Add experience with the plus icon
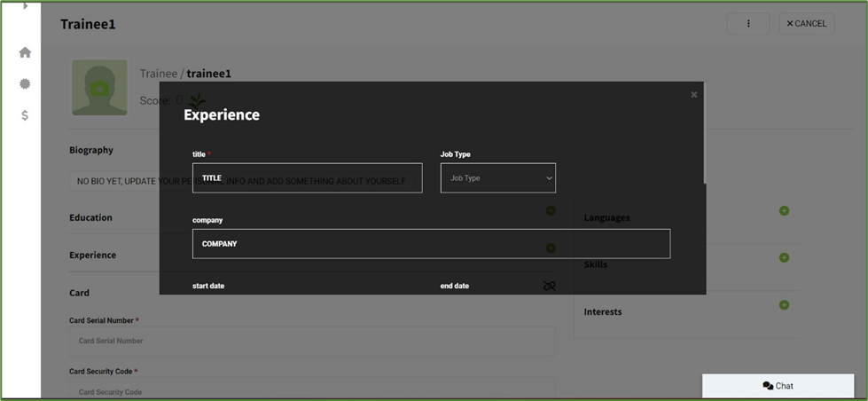The image size is (868, 401). click(551, 248)
